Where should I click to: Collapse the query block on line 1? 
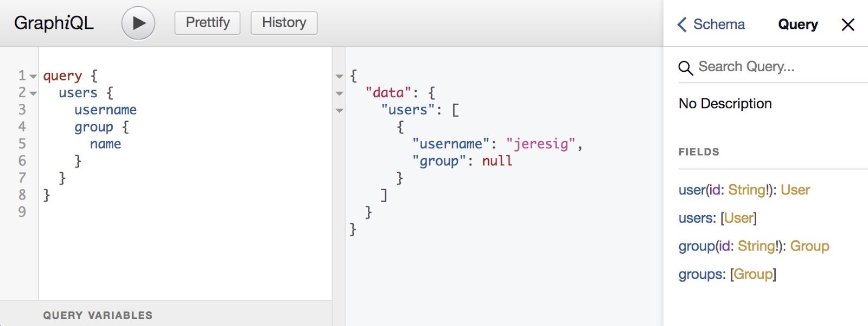click(x=33, y=76)
